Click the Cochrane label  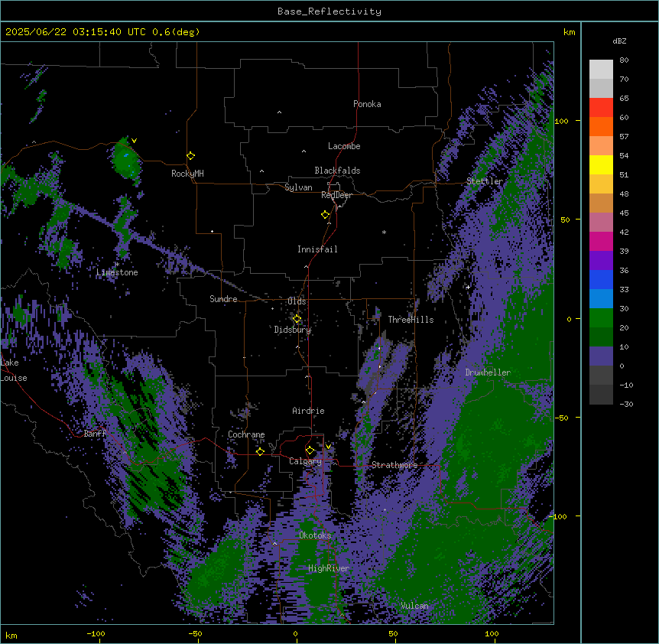coord(246,434)
